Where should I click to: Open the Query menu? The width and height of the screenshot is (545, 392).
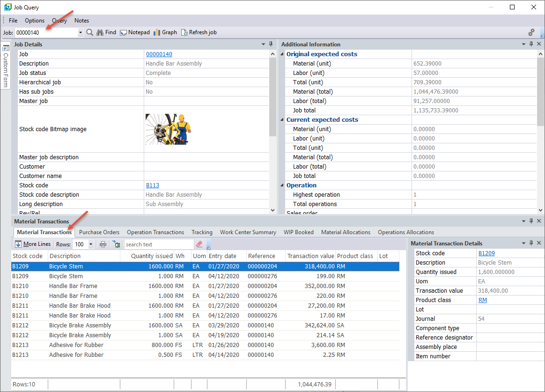59,21
